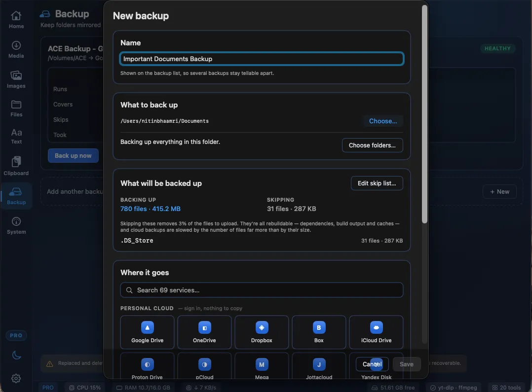The image size is (532, 392).
Task: Click Back up now button
Action: (73, 156)
